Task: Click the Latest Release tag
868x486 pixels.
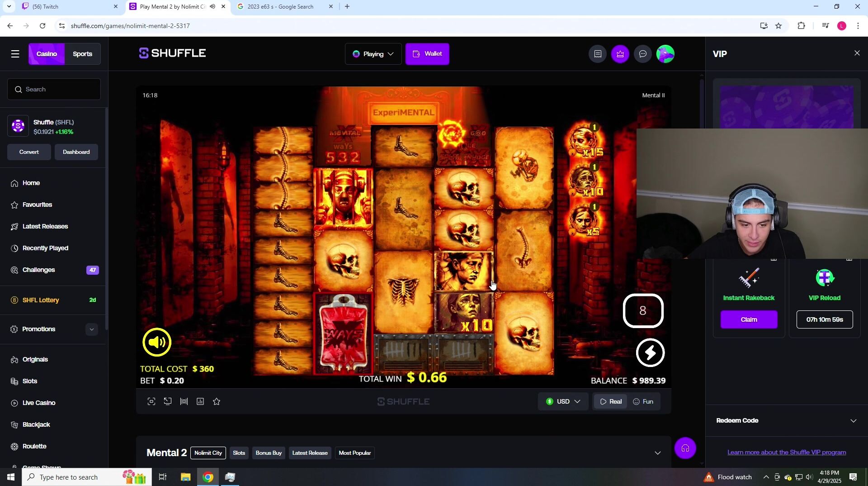Action: [310, 453]
